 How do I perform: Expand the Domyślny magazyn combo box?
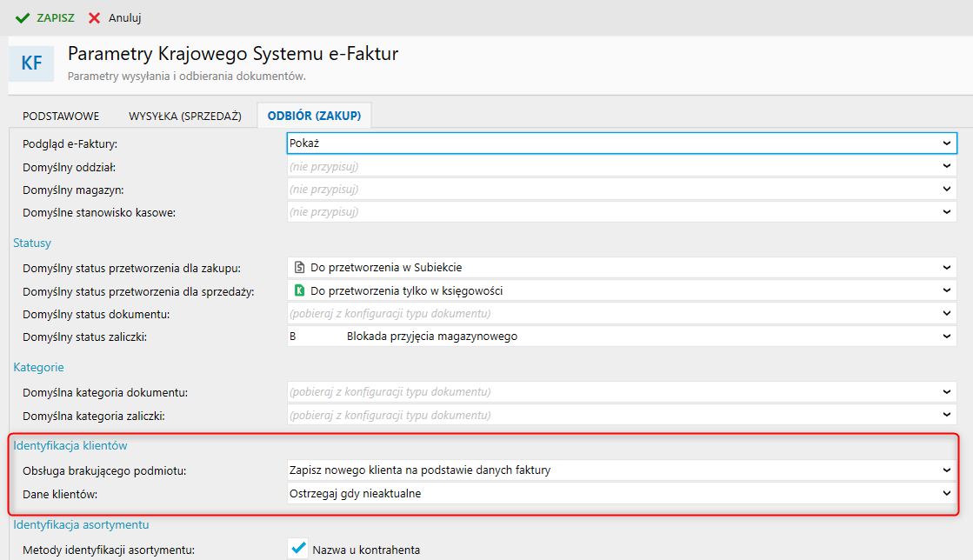point(946,189)
